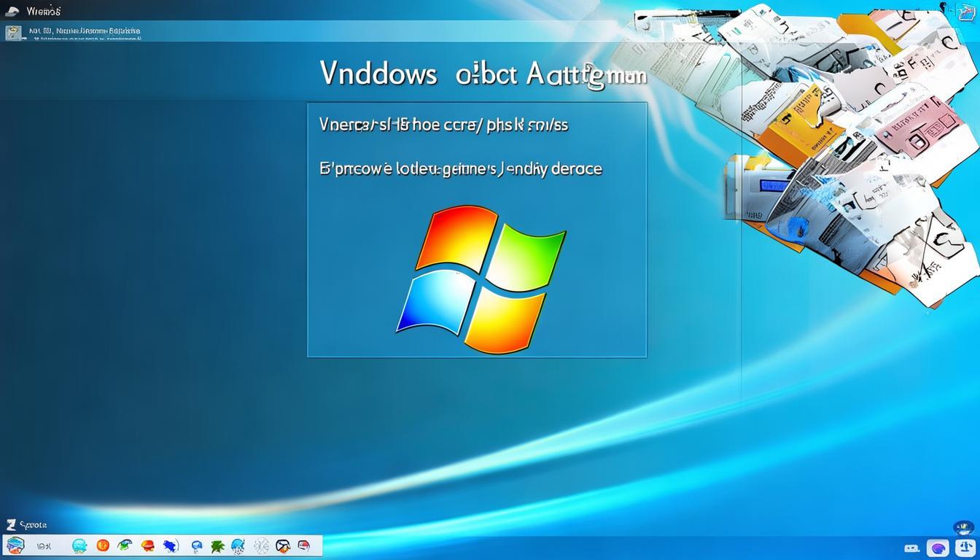The image size is (980, 560).
Task: Open the pale white outlined taskbar icon
Action: click(261, 545)
